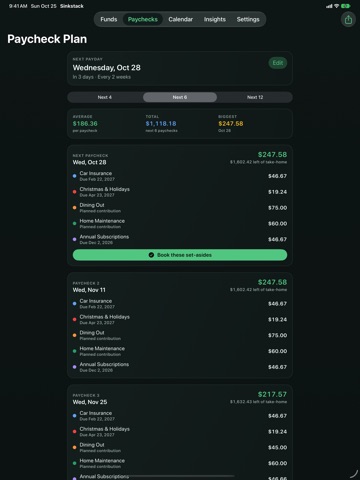Click the blue dot beside Car Insurance, Oct 28
Screen dimensions: 360x480
coord(74,176)
